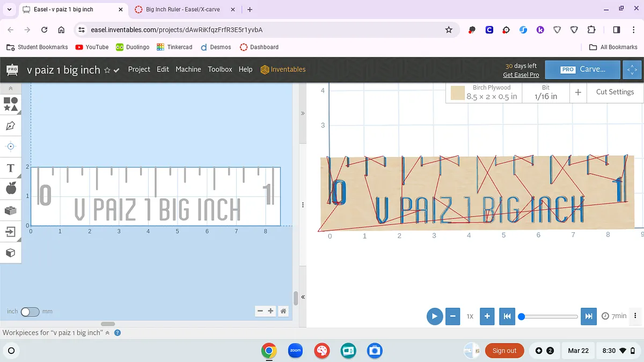The width and height of the screenshot is (644, 362).
Task: Open the Bit 1/16 in selector
Action: (545, 92)
